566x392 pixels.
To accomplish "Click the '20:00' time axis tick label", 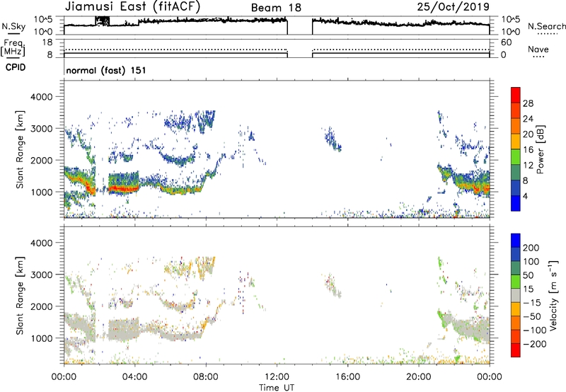I will tap(418, 377).
